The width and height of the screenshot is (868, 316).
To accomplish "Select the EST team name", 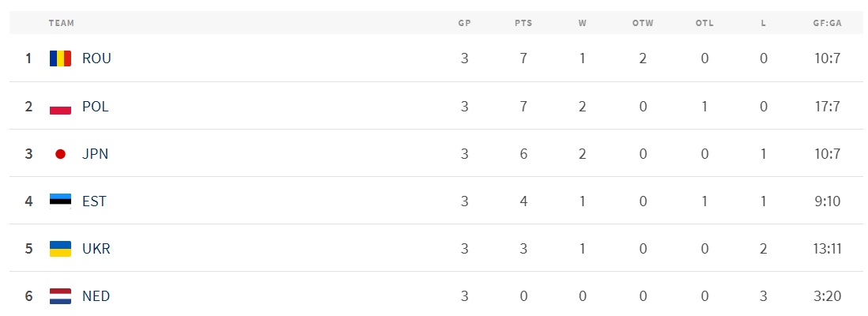I will tap(94, 201).
